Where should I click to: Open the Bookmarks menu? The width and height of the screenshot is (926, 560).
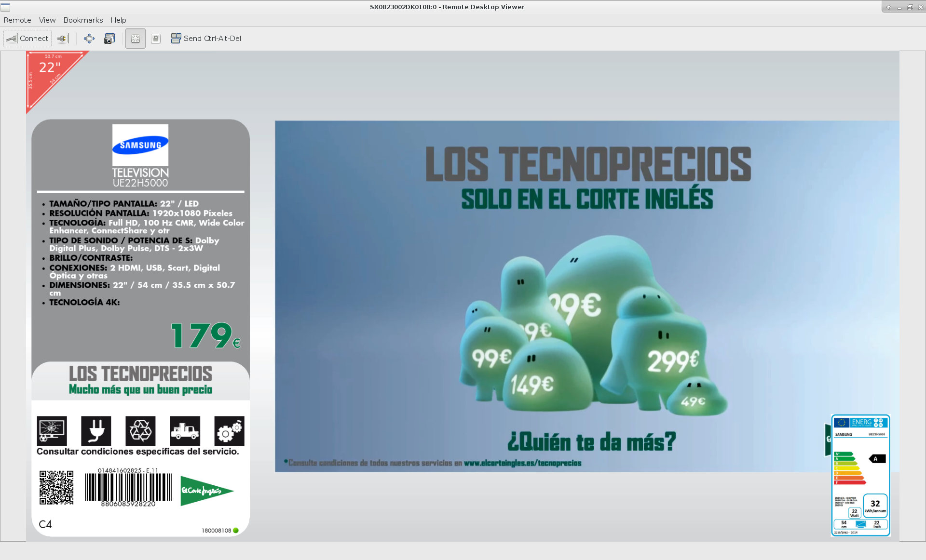coord(83,20)
